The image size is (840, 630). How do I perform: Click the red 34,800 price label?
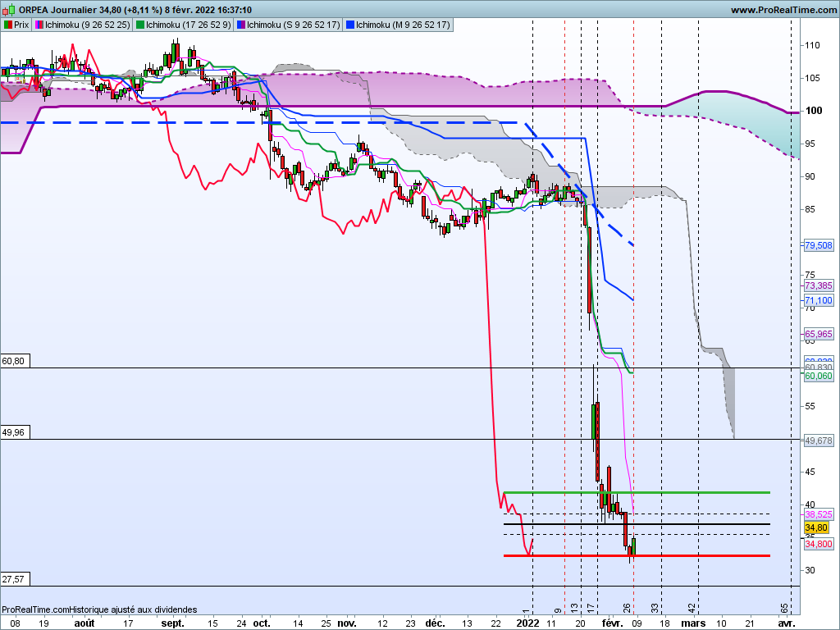tap(819, 544)
